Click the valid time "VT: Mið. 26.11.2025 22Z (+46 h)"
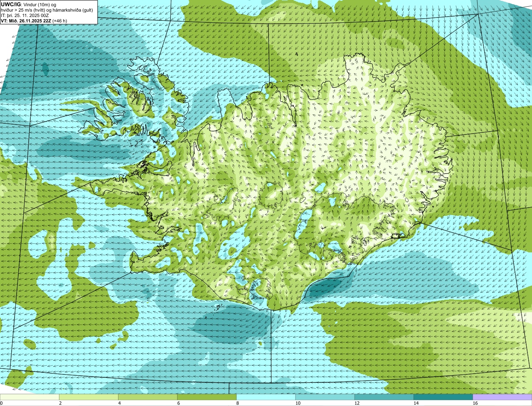This screenshot has width=532, height=406. (x=34, y=20)
